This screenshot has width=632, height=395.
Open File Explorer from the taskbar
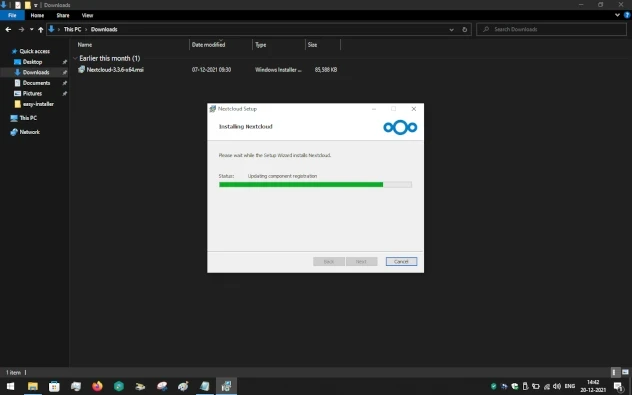[33, 386]
